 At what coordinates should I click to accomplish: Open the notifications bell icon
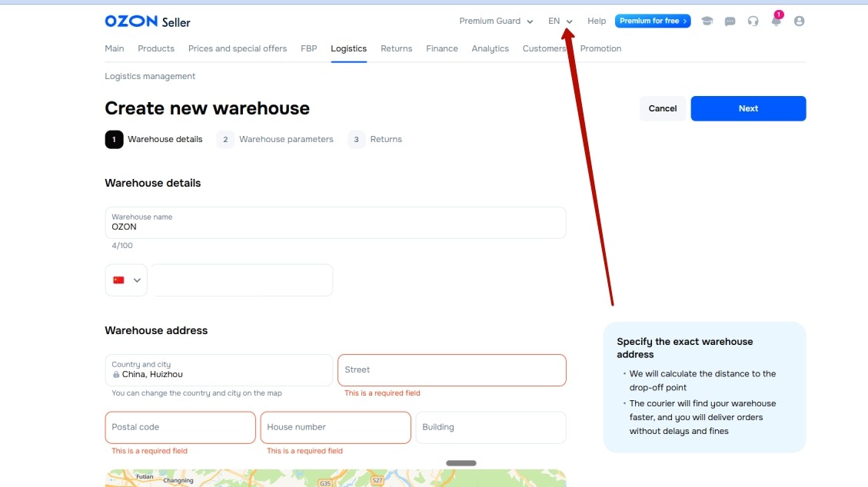(x=776, y=20)
